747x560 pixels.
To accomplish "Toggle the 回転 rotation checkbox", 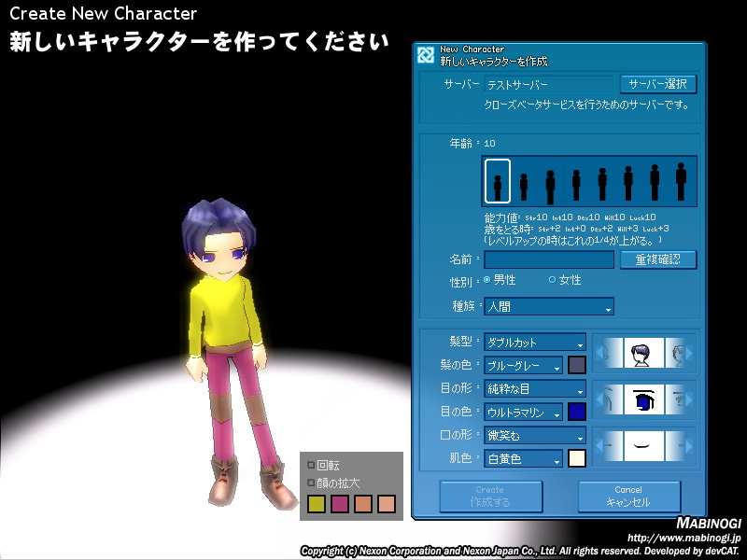I will 311,464.
